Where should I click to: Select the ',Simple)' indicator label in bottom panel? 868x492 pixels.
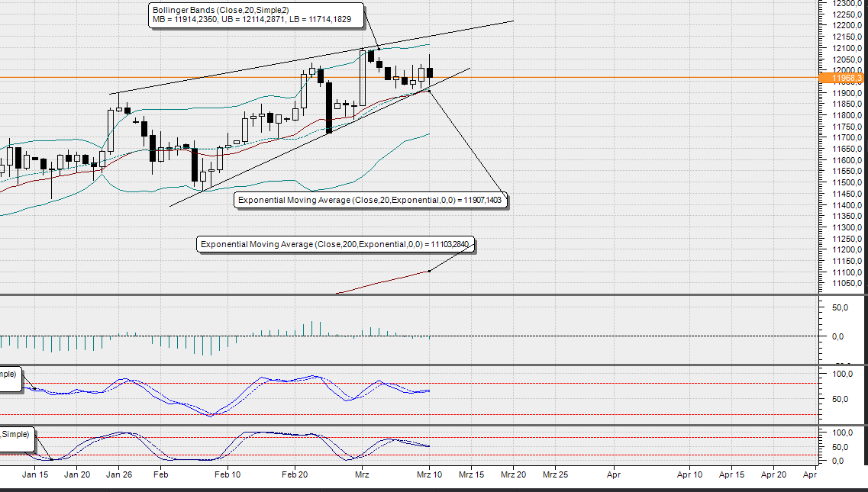click(x=15, y=435)
